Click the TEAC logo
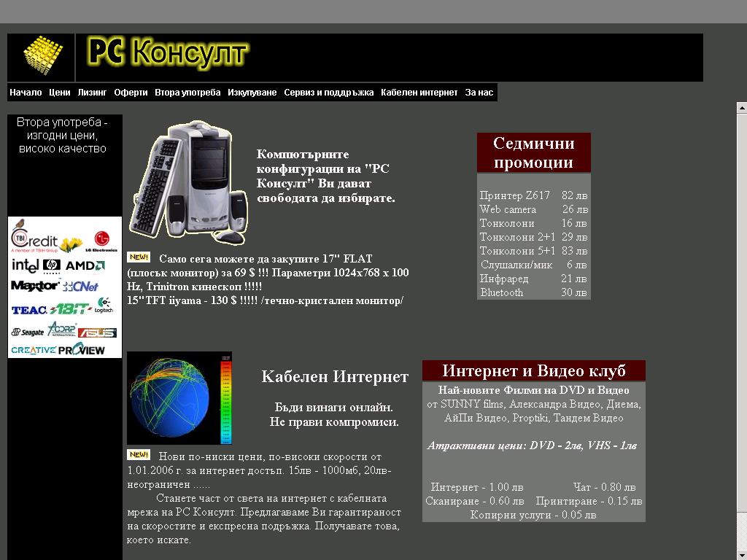This screenshot has height=560, width=747. click(x=29, y=310)
